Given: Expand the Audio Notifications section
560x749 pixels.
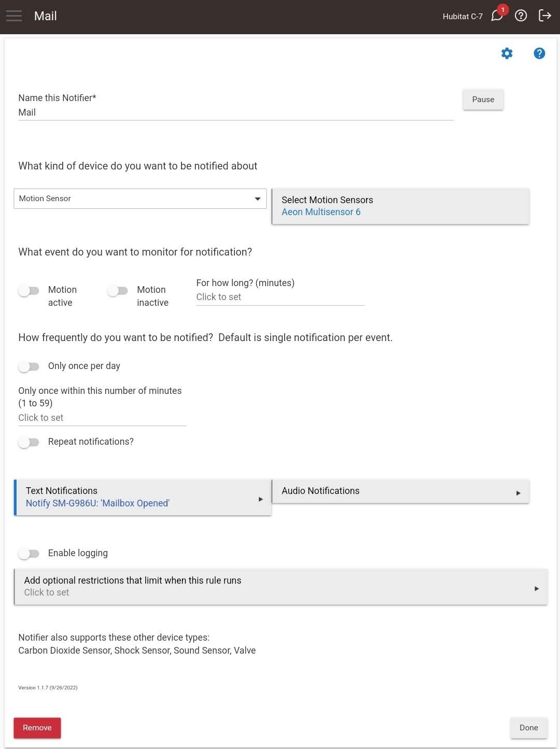Looking at the screenshot, I should (x=400, y=491).
